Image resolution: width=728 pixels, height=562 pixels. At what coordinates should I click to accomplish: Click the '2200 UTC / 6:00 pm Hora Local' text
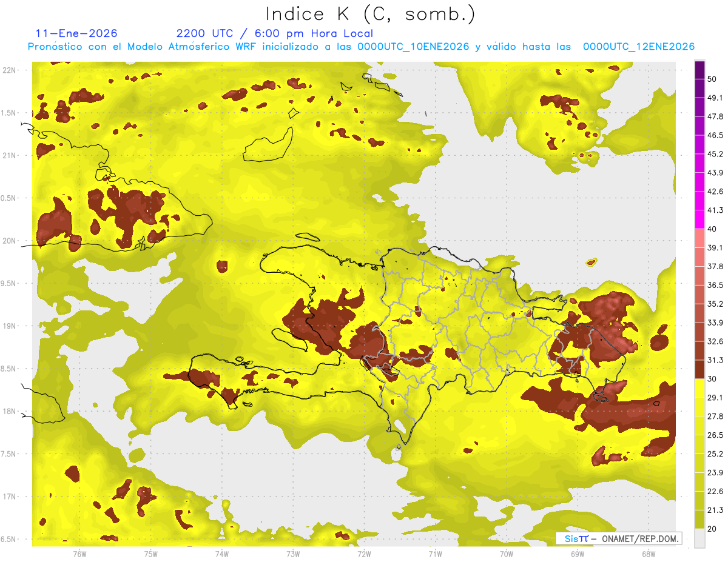(274, 33)
